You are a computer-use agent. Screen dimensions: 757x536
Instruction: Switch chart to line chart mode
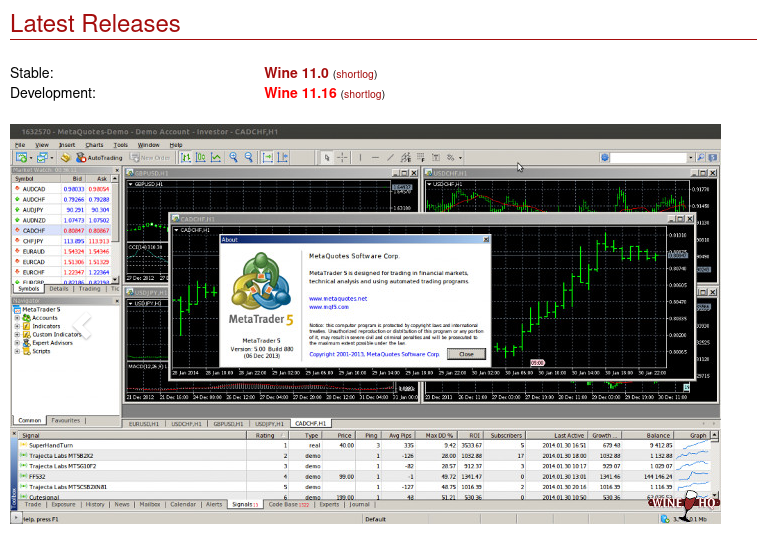click(x=216, y=157)
